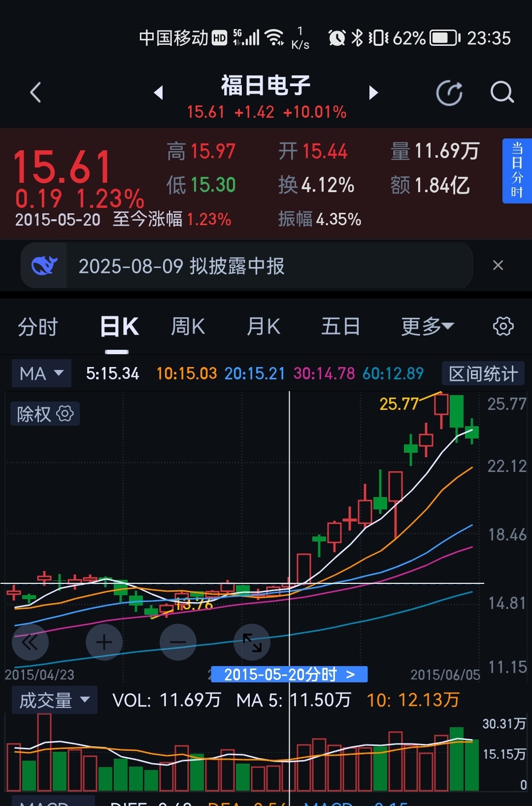Image resolution: width=532 pixels, height=806 pixels.
Task: Tap the 高 15.97 high price
Action: [201, 151]
